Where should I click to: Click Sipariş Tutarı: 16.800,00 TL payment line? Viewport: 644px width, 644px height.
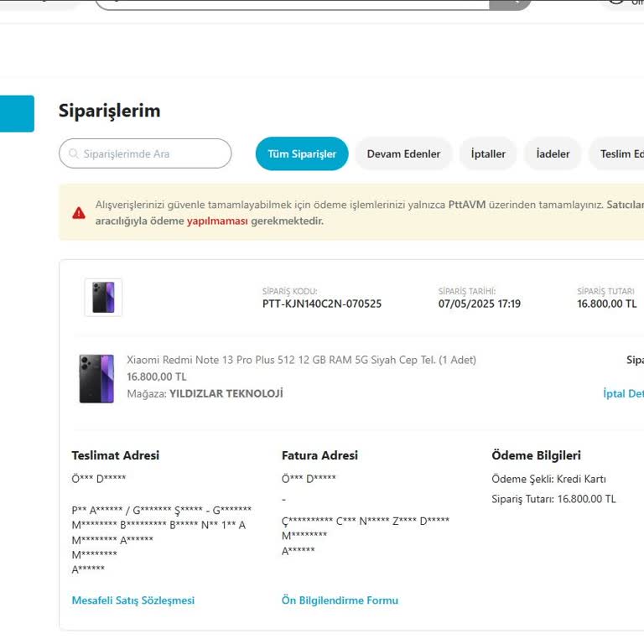553,499
